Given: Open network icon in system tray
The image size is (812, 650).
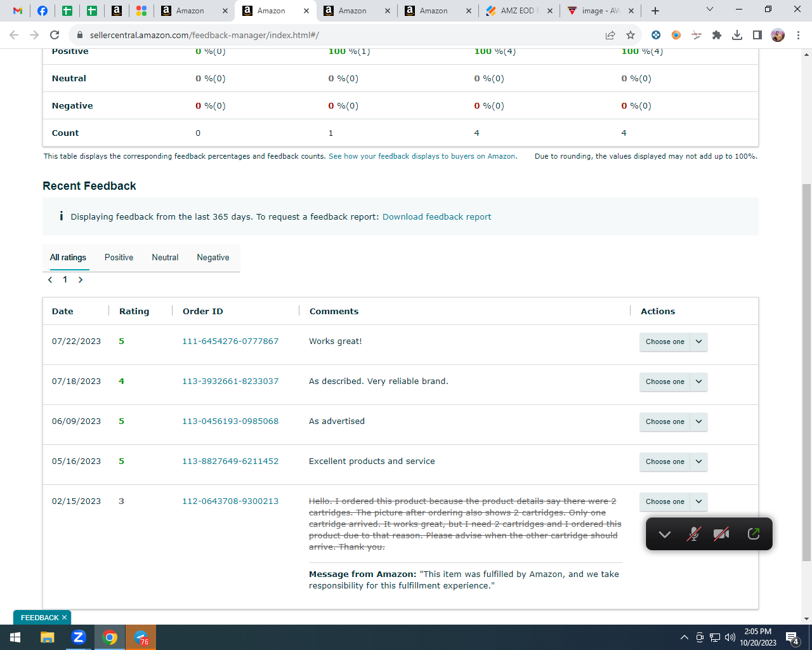Looking at the screenshot, I should pos(715,637).
